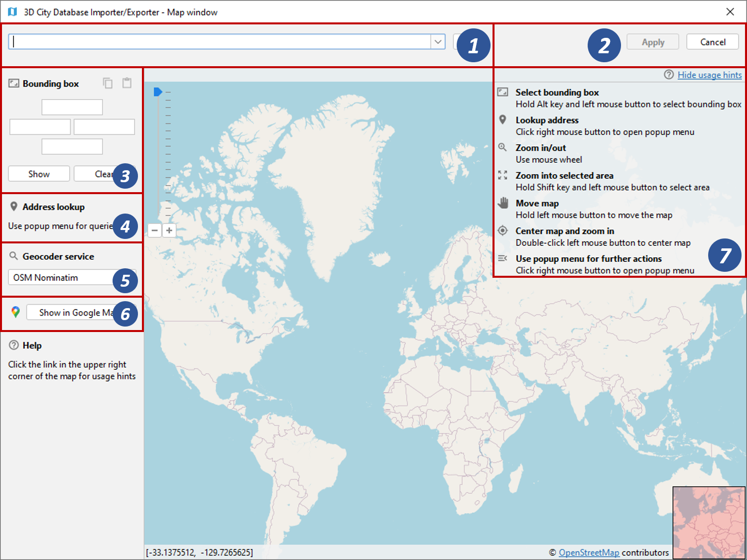Viewport: 747px width, 560px height.
Task: Click the Lookup address hint pin icon
Action: point(503,120)
